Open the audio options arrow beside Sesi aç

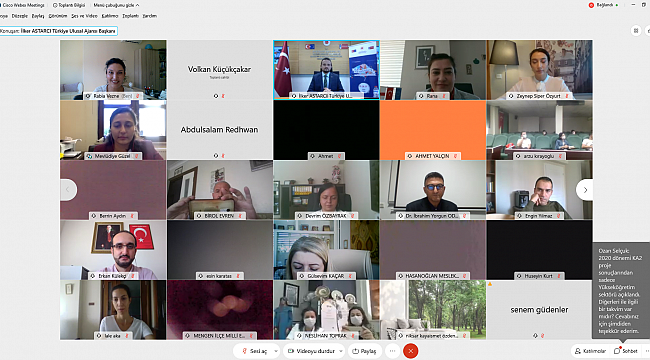pyautogui.click(x=276, y=351)
